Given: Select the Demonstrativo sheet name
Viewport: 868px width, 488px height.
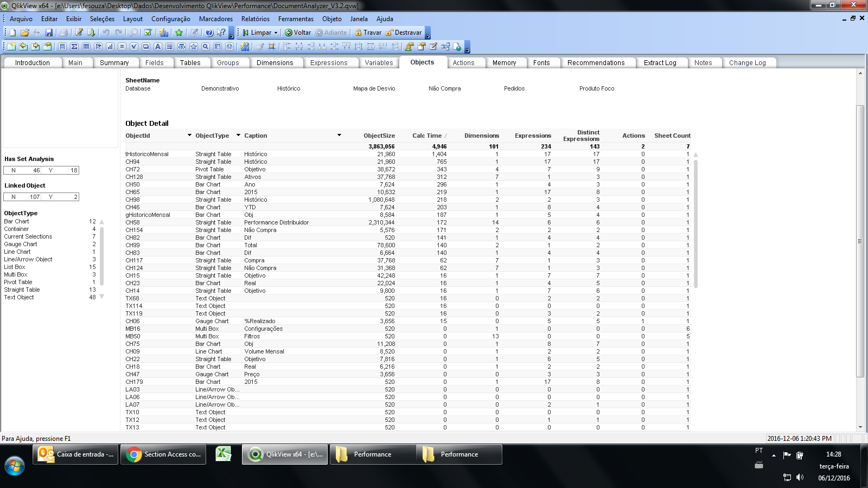Looking at the screenshot, I should 220,88.
